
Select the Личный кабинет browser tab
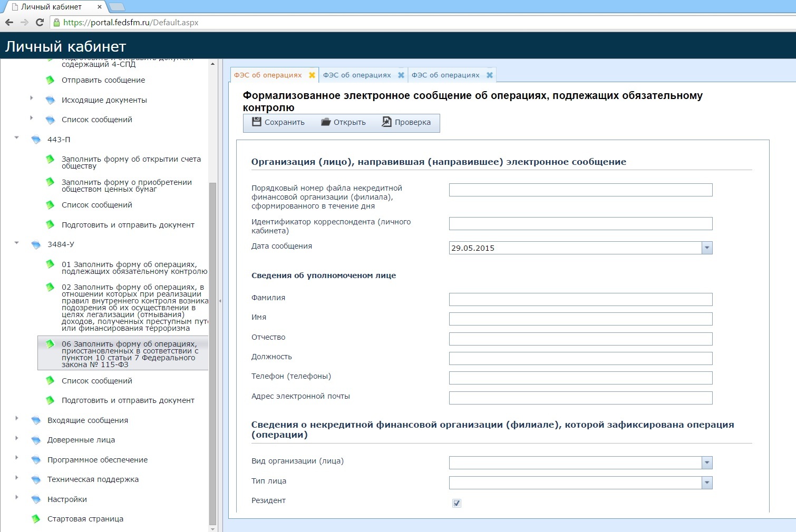tap(55, 7)
